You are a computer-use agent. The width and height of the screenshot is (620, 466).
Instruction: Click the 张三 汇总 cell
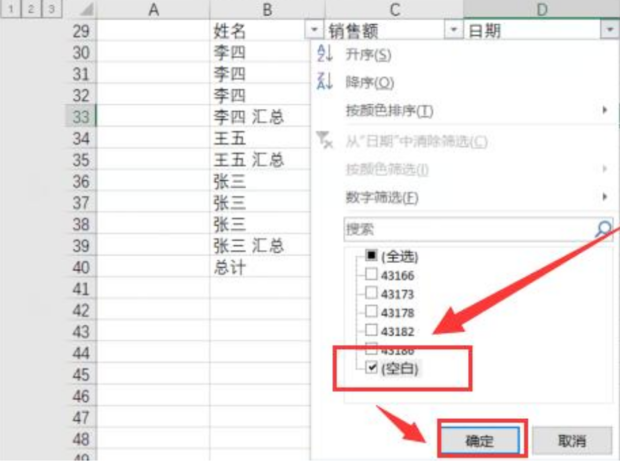coord(260,246)
